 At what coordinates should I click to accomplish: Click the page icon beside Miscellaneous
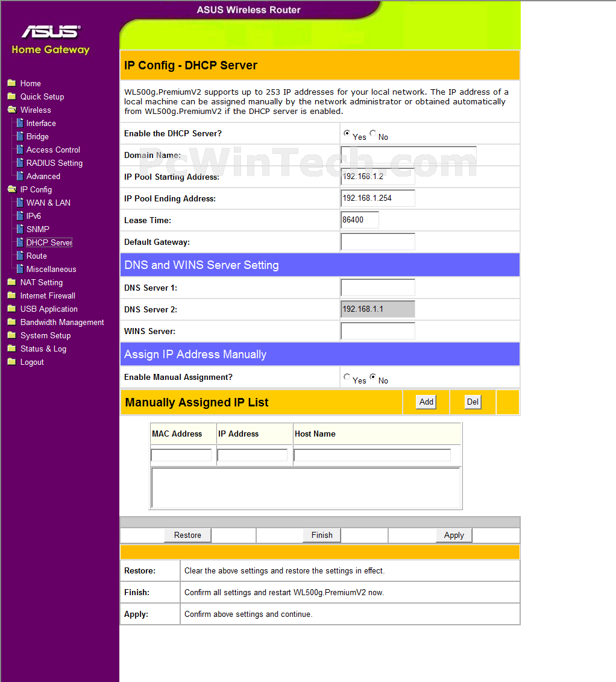20,269
